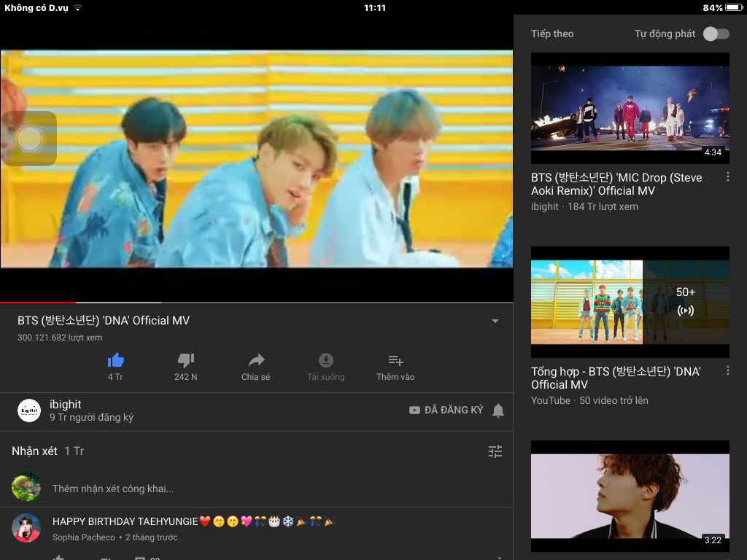
Task: Open options menu for Tổng hợp DNA playlist
Action: click(727, 371)
